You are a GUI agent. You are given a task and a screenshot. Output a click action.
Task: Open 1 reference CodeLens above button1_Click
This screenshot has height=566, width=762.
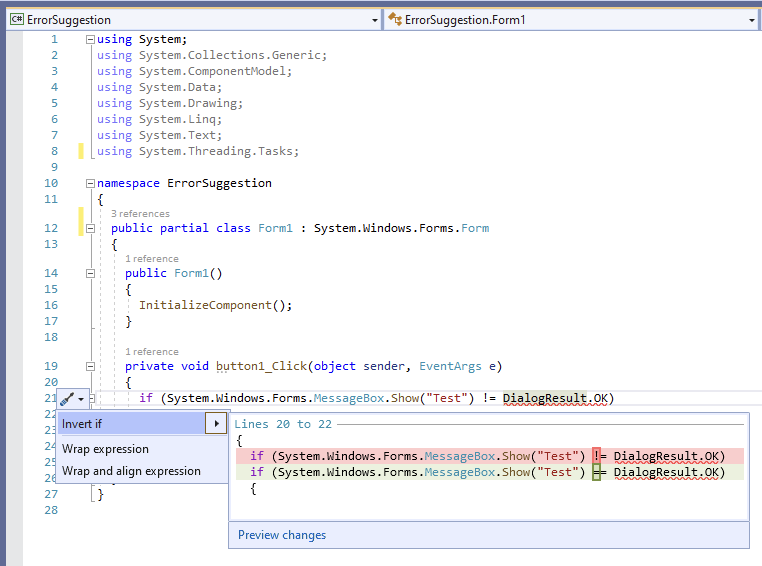(152, 352)
